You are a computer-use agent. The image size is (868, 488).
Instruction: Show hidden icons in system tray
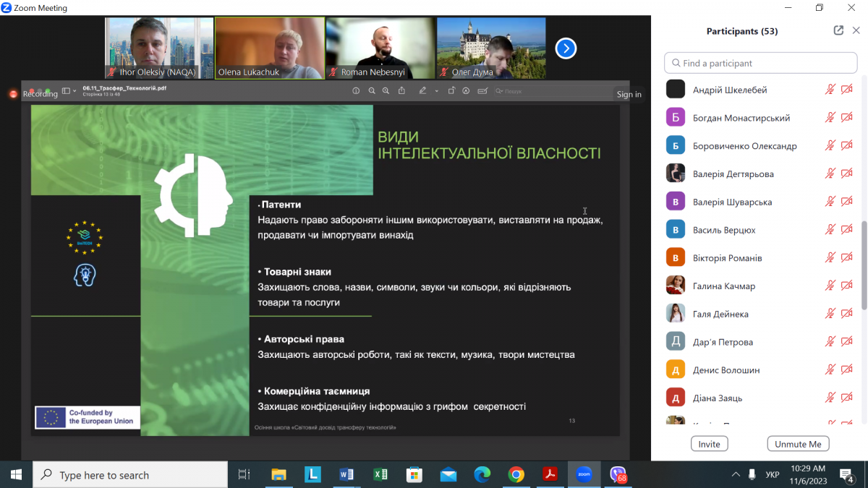736,475
